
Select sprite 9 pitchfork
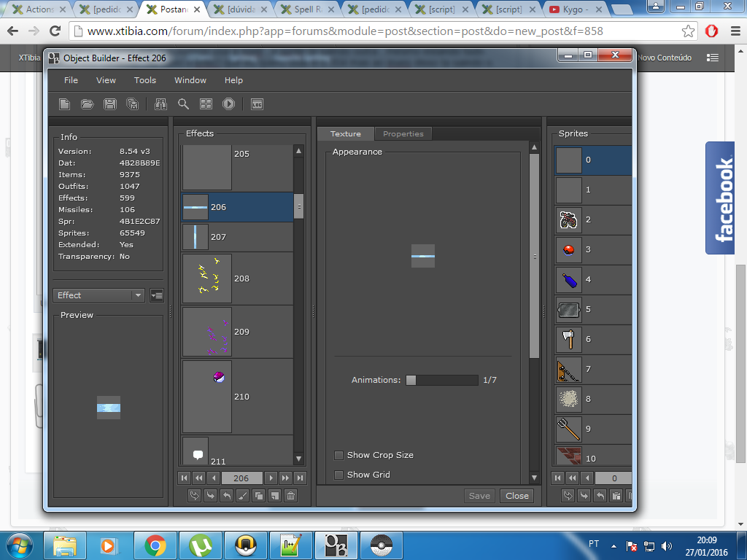593,429
